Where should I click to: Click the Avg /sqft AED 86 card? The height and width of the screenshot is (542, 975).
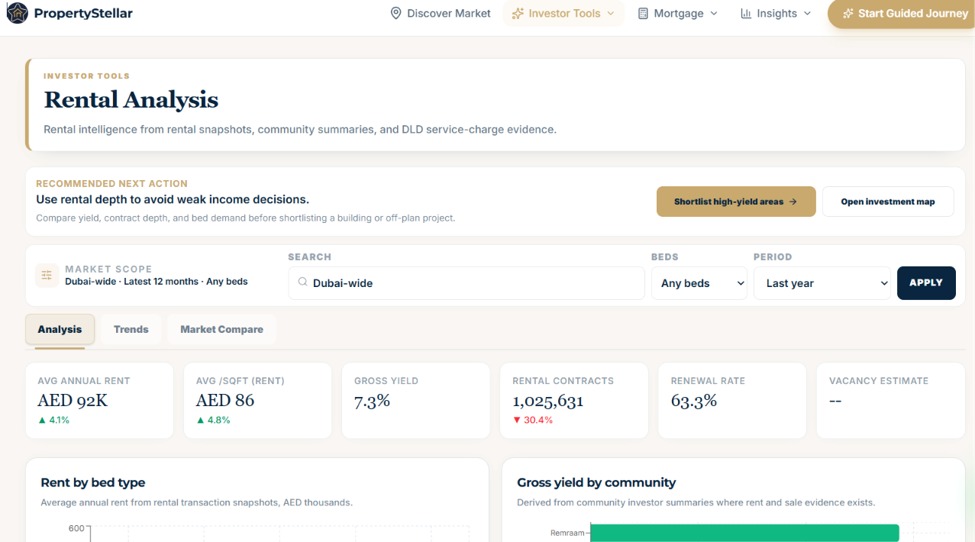(x=257, y=401)
